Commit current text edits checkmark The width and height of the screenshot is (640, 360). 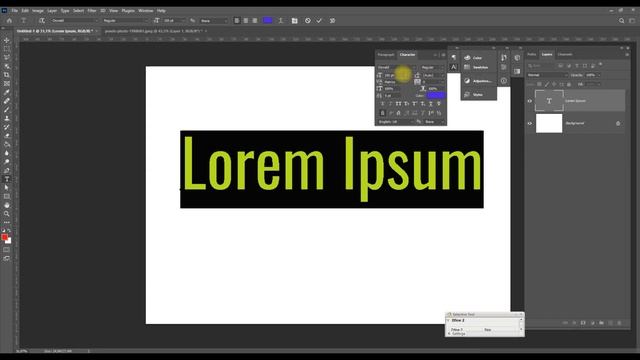point(319,20)
